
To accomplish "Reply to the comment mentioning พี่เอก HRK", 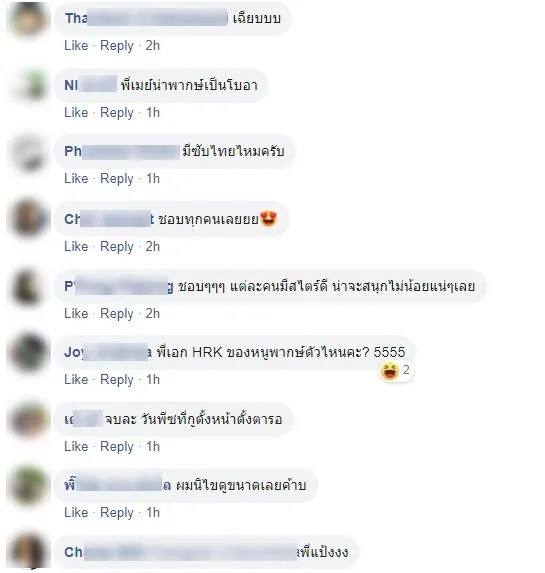I will pyautogui.click(x=117, y=380).
